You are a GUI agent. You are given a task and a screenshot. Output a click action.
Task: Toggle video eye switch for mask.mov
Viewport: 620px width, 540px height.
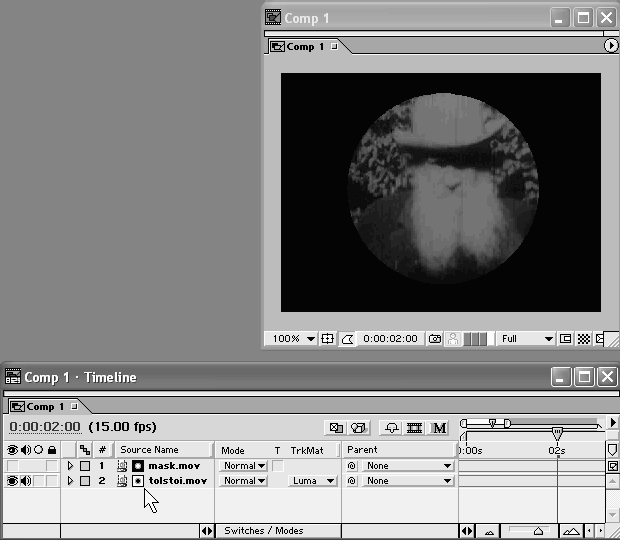pos(12,466)
